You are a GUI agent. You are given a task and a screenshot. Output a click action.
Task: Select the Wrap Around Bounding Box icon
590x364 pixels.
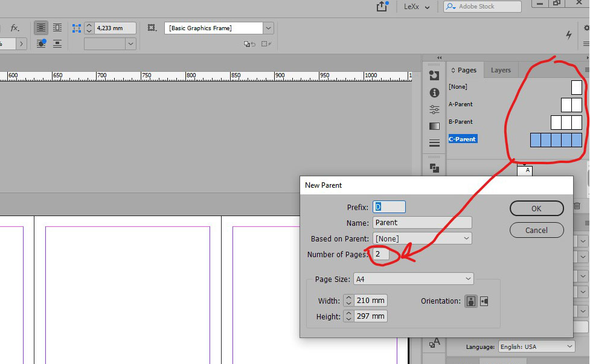(x=57, y=27)
